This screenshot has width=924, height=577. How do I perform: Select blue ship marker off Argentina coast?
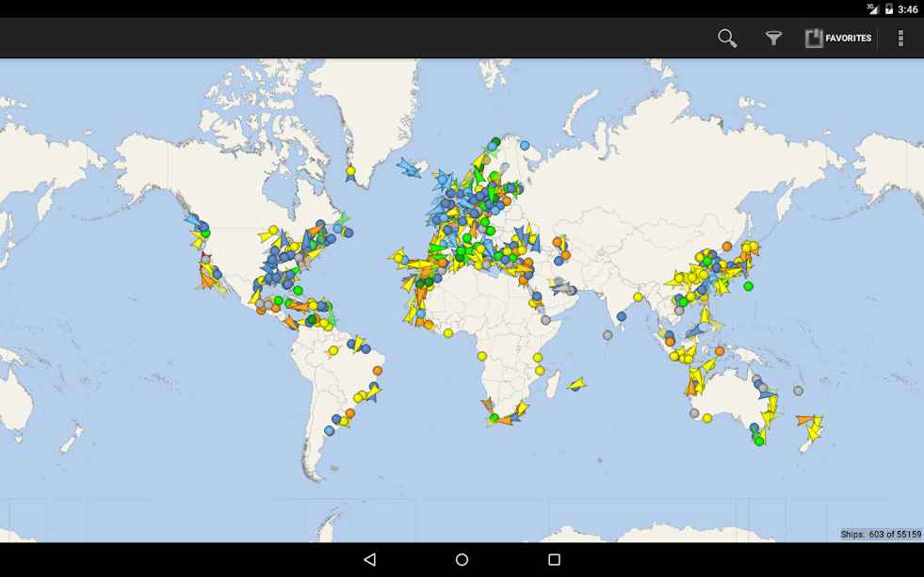tap(329, 431)
